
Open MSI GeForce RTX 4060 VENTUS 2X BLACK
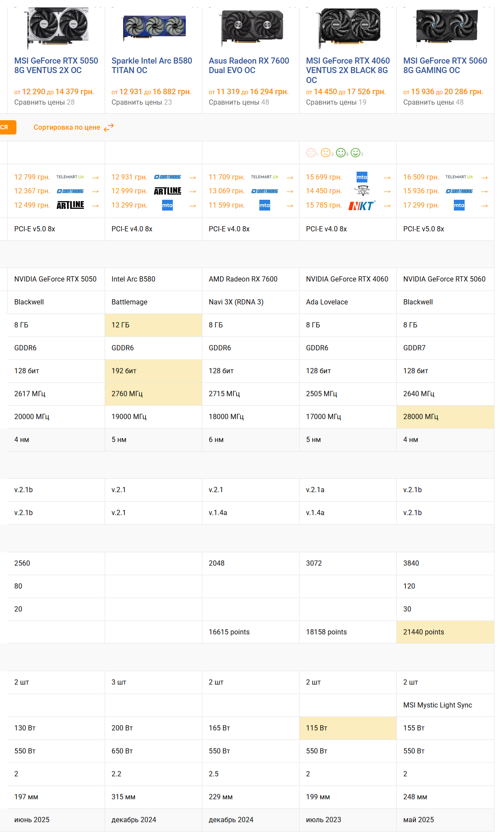pyautogui.click(x=348, y=70)
